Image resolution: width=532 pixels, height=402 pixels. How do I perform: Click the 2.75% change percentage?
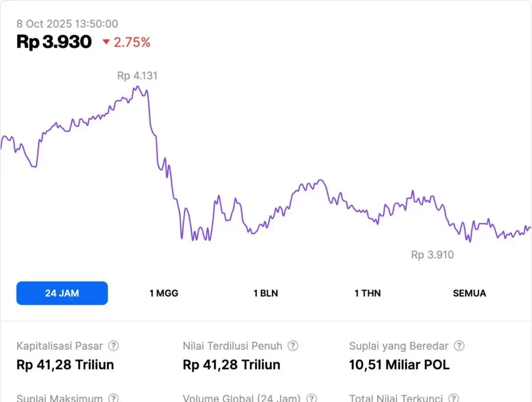132,42
